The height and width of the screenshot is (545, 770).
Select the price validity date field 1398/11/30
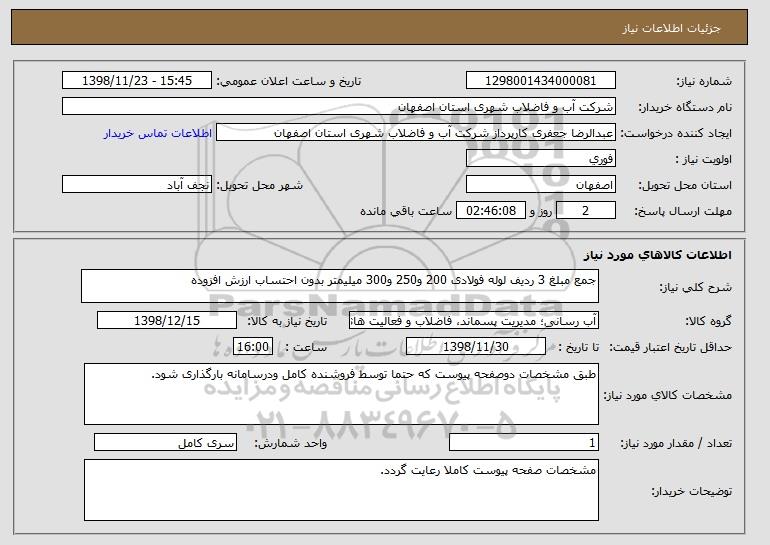click(476, 347)
